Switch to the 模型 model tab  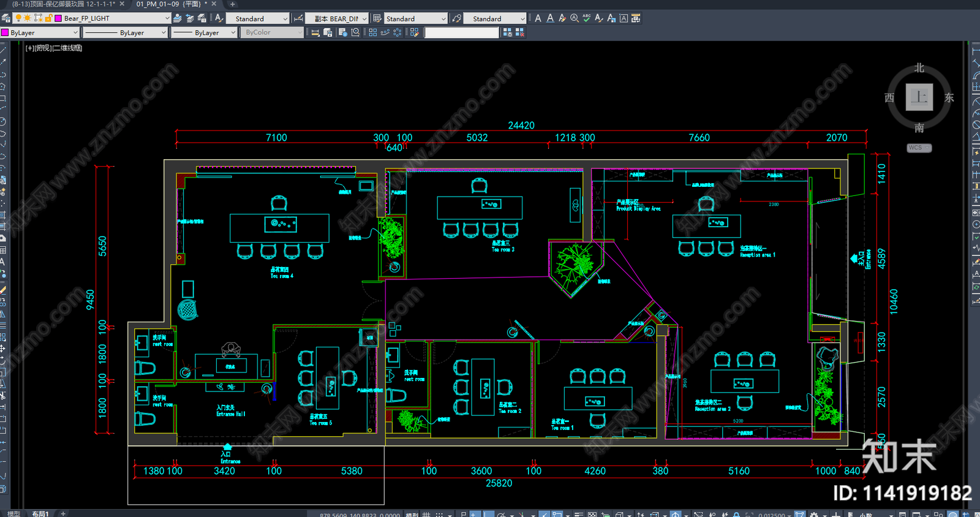(13, 513)
